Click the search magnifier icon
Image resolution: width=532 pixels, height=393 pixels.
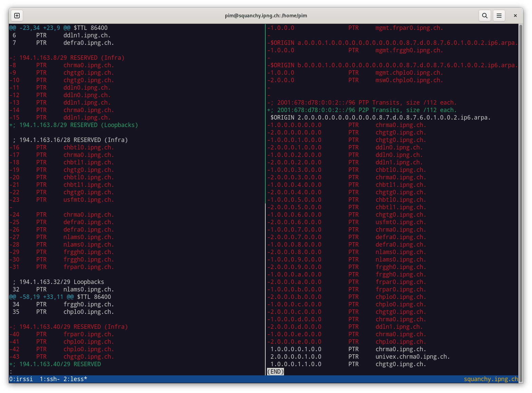(485, 16)
